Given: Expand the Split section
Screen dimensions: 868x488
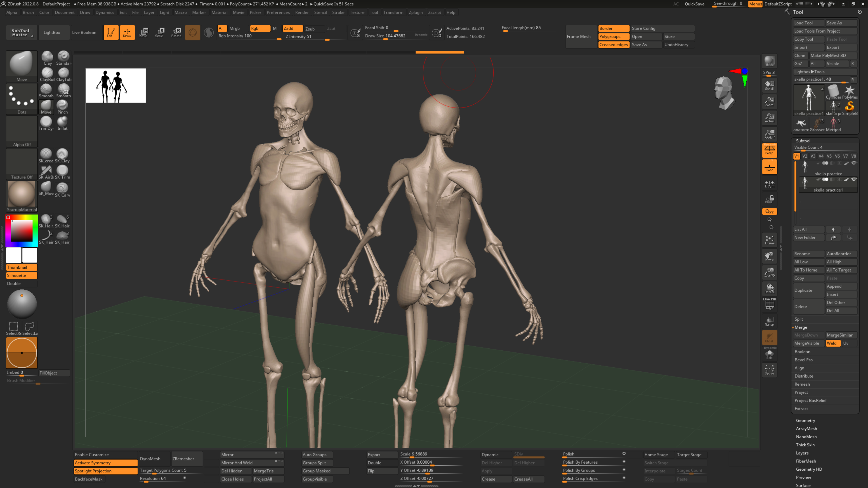Looking at the screenshot, I should 799,319.
